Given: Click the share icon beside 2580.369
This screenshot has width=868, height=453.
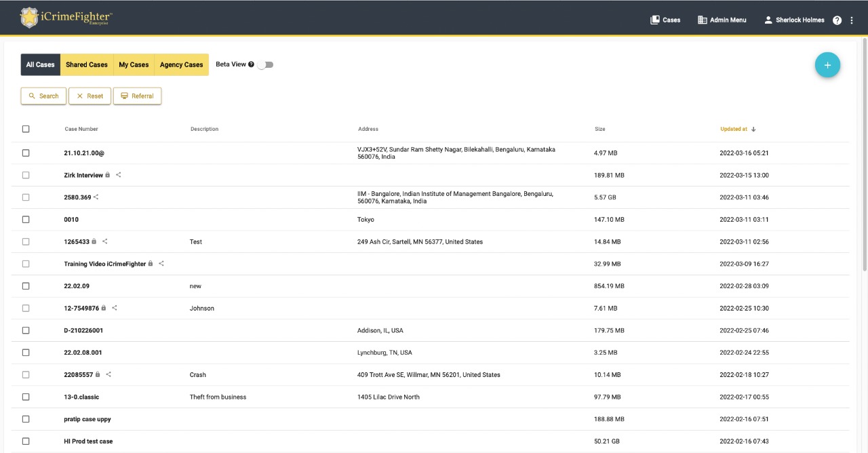Looking at the screenshot, I should [96, 197].
